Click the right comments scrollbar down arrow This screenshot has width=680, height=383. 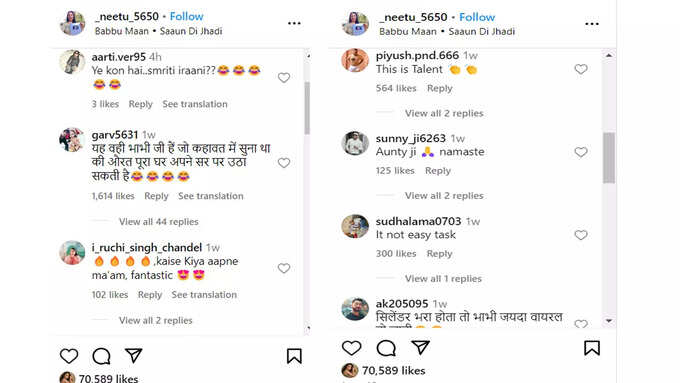point(609,321)
